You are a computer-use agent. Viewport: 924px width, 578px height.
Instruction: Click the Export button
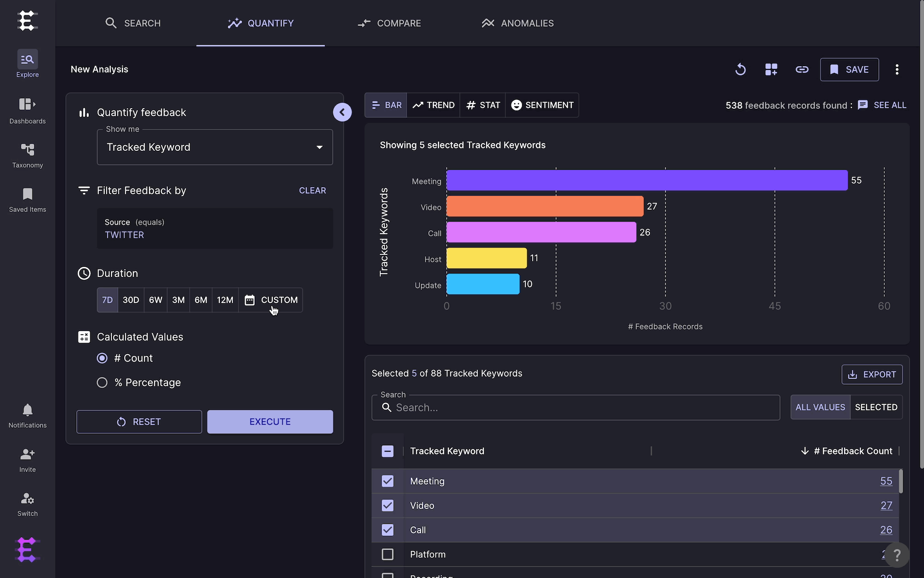872,375
